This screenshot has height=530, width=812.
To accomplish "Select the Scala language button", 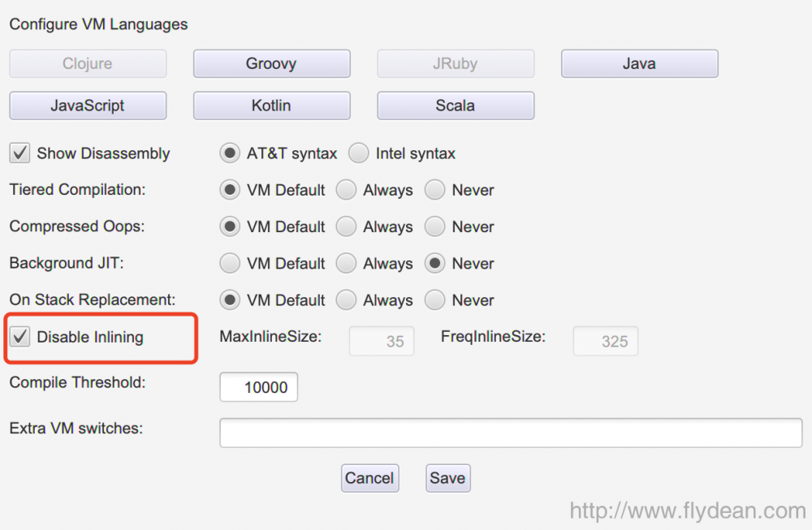I will point(456,106).
